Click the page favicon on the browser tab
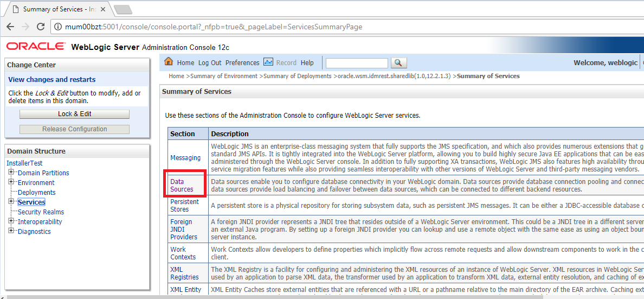The width and height of the screenshot is (644, 299). (x=16, y=9)
